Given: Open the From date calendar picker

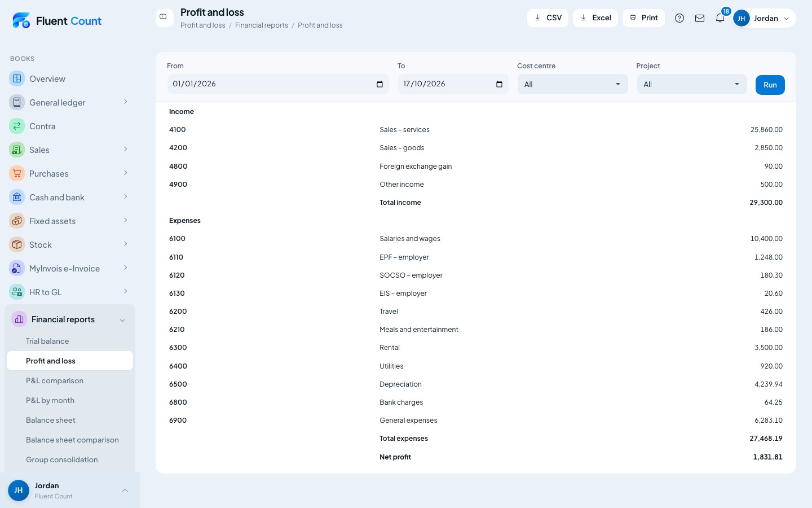Looking at the screenshot, I should coord(379,84).
